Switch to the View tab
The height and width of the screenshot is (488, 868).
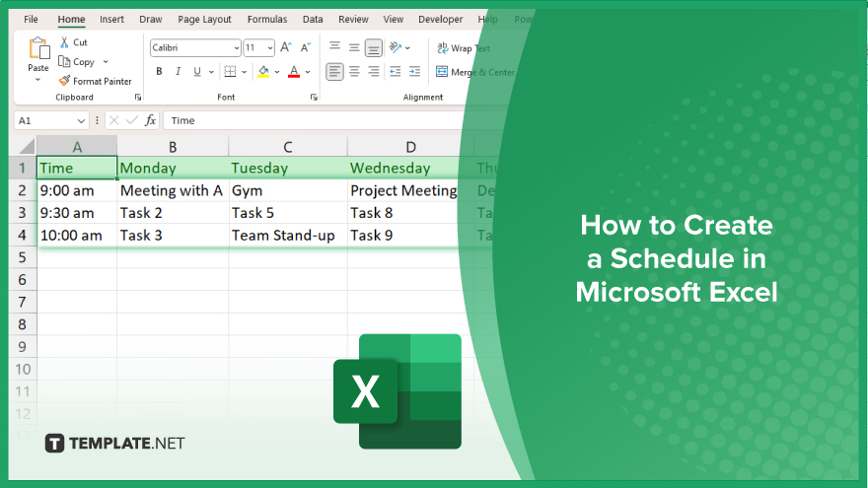(x=393, y=20)
